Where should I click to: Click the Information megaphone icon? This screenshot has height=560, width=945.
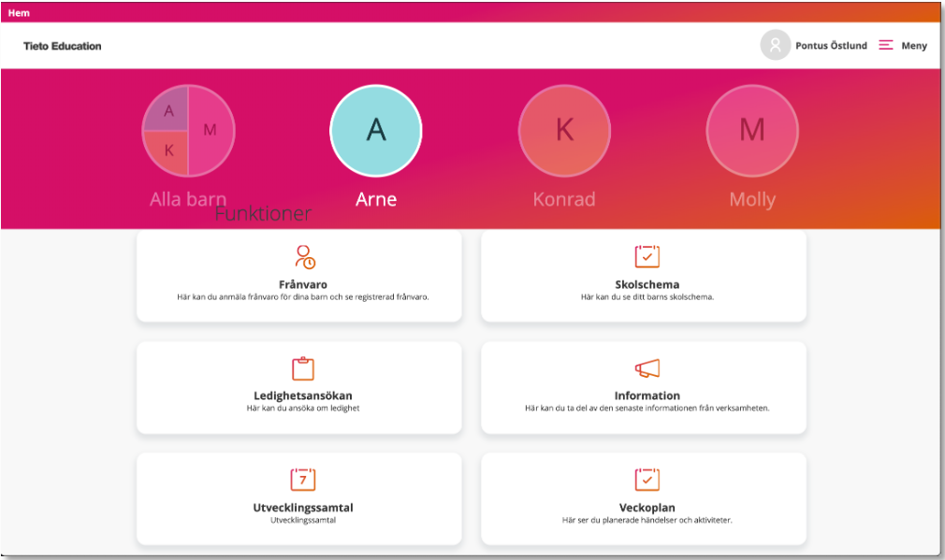point(647,368)
